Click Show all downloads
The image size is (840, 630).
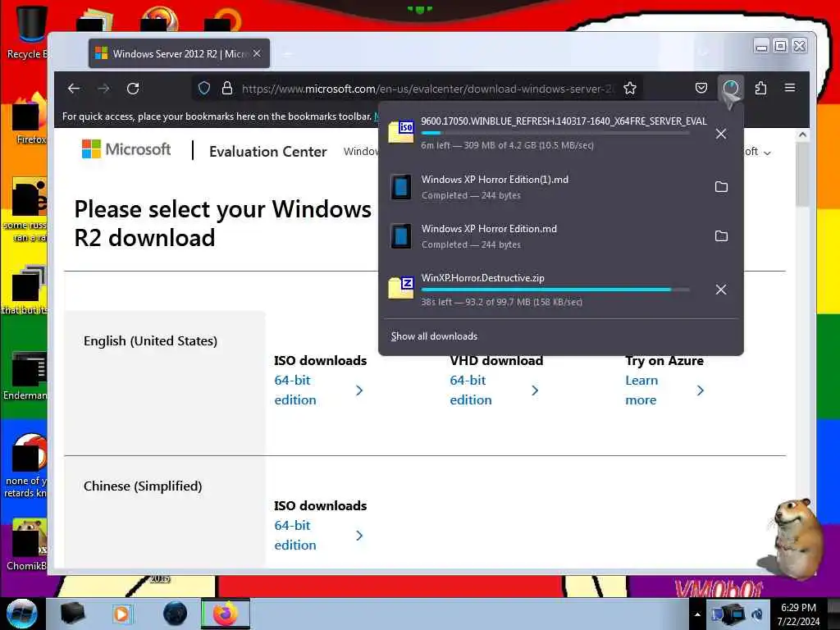[x=434, y=336]
